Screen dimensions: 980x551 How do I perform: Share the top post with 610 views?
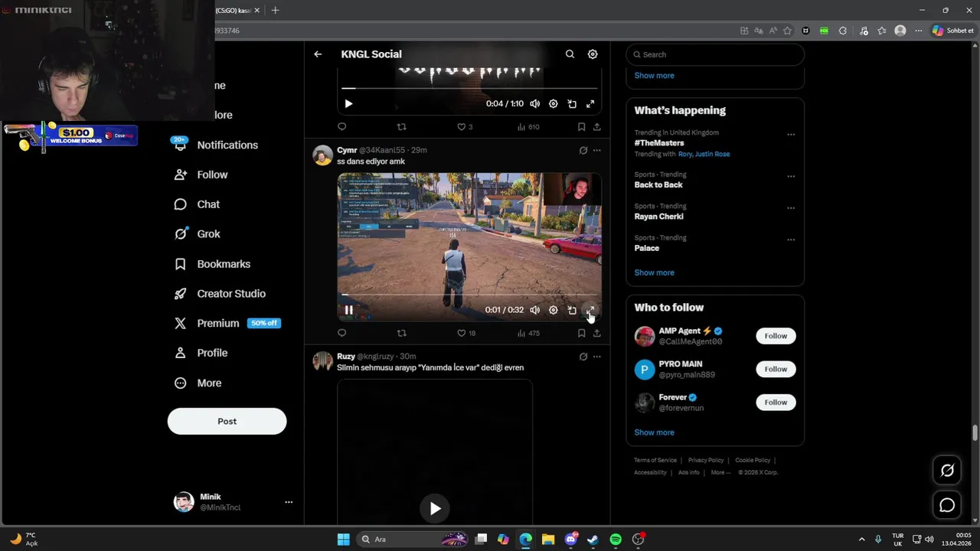point(596,127)
